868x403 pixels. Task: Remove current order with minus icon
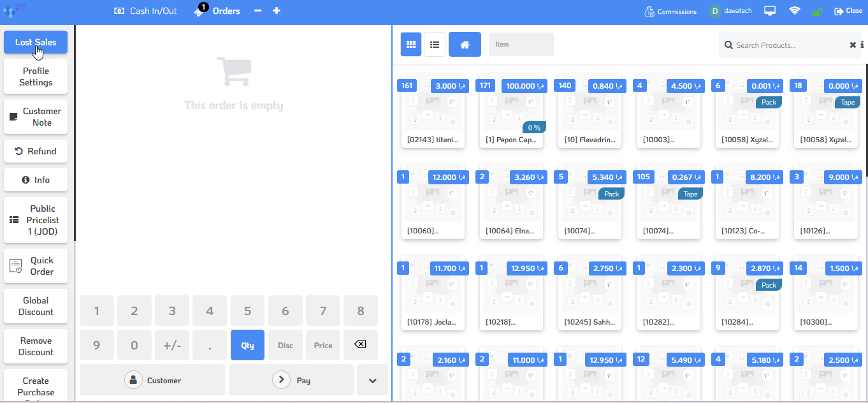[257, 11]
